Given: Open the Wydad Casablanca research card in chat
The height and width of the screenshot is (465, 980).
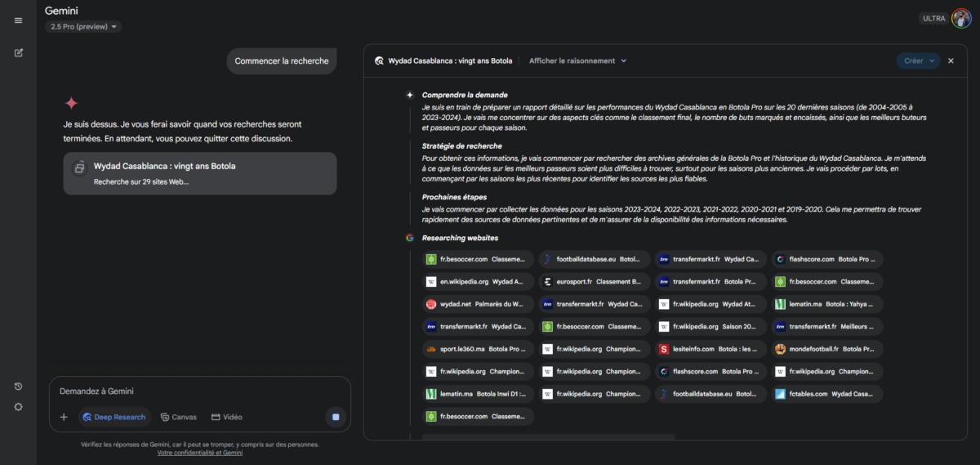Looking at the screenshot, I should tap(200, 173).
